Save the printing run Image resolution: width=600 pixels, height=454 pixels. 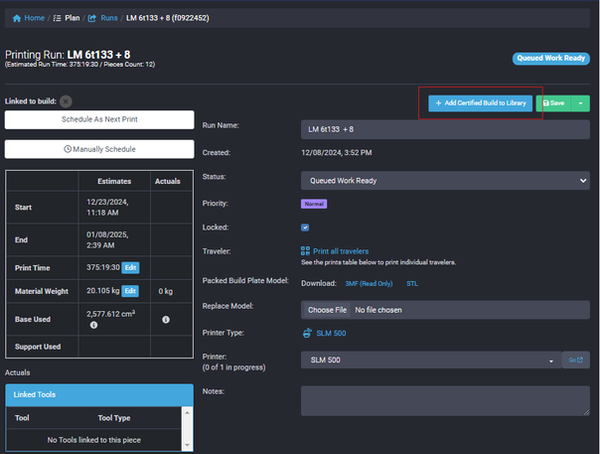coord(554,103)
